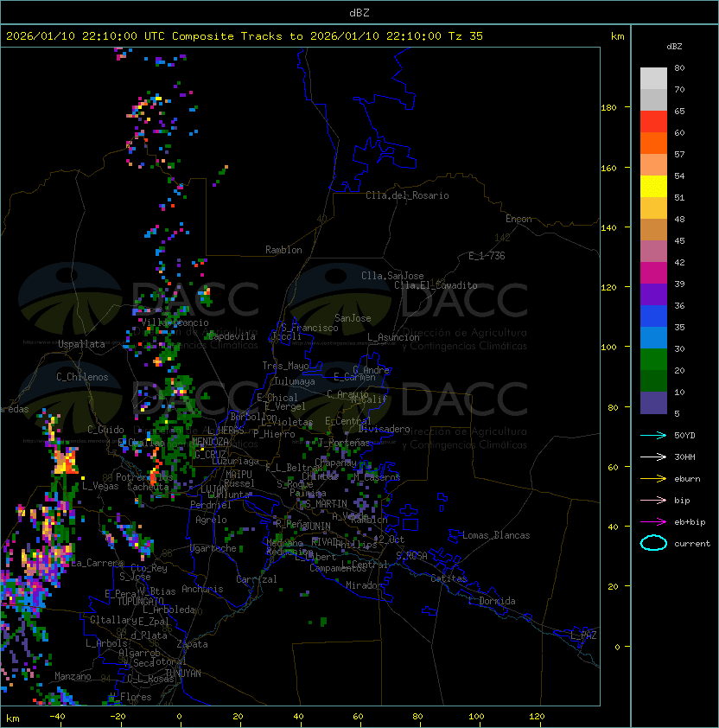Viewport: 719px width, 728px height.
Task: Click the Villavicencio map label
Action: pyautogui.click(x=175, y=322)
